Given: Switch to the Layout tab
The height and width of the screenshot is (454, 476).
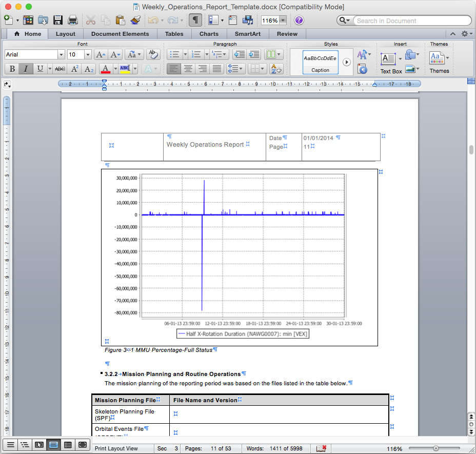Looking at the screenshot, I should pyautogui.click(x=65, y=34).
